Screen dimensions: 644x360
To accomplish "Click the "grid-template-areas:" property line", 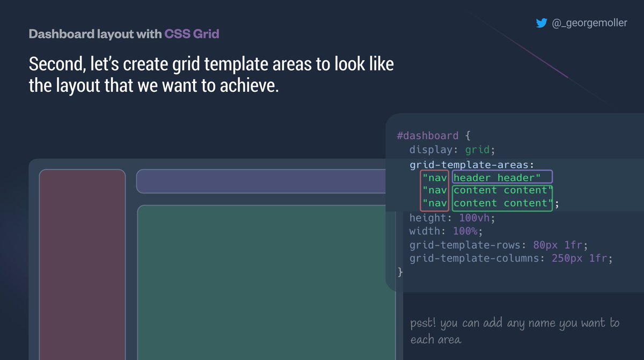I will click(x=472, y=165).
